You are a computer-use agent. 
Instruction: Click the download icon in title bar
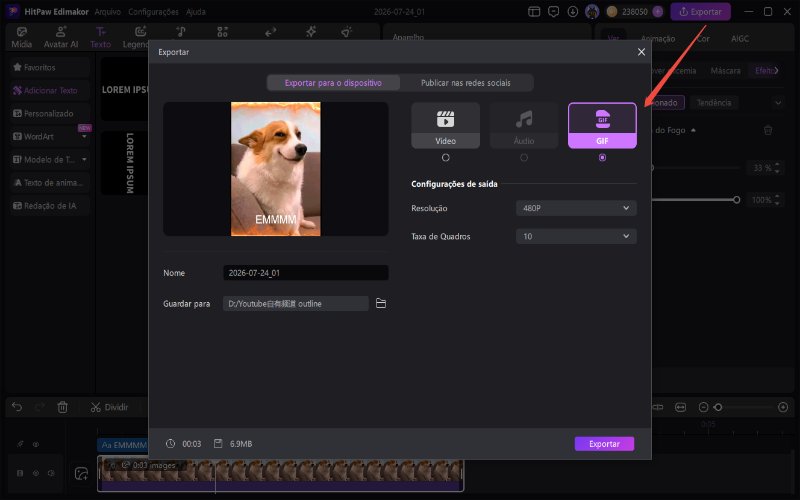coord(573,11)
